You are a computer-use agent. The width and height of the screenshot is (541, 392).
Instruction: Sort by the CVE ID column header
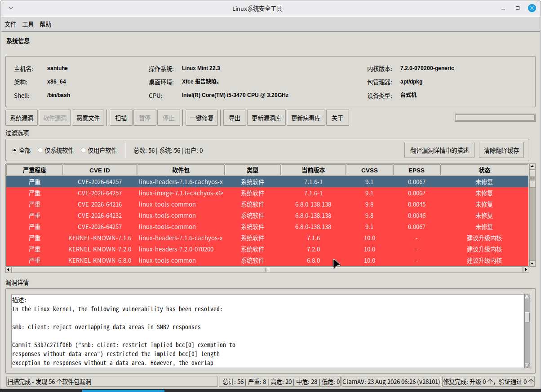(x=100, y=170)
